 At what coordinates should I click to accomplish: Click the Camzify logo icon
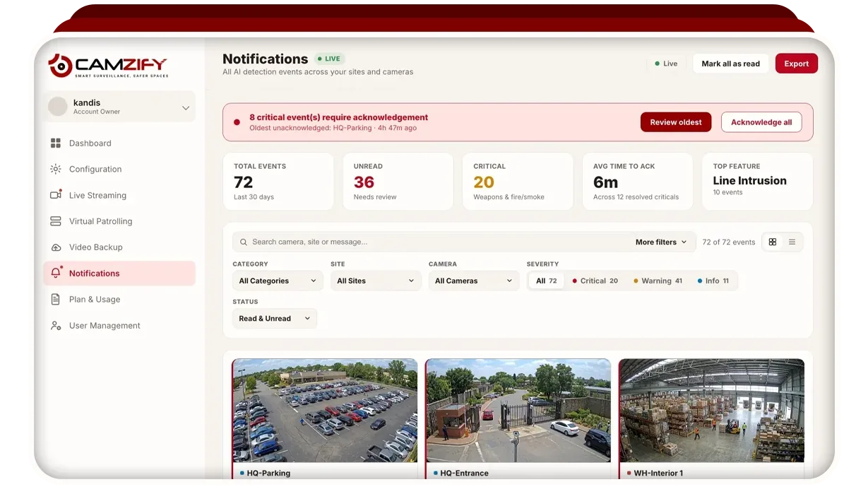tap(60, 66)
